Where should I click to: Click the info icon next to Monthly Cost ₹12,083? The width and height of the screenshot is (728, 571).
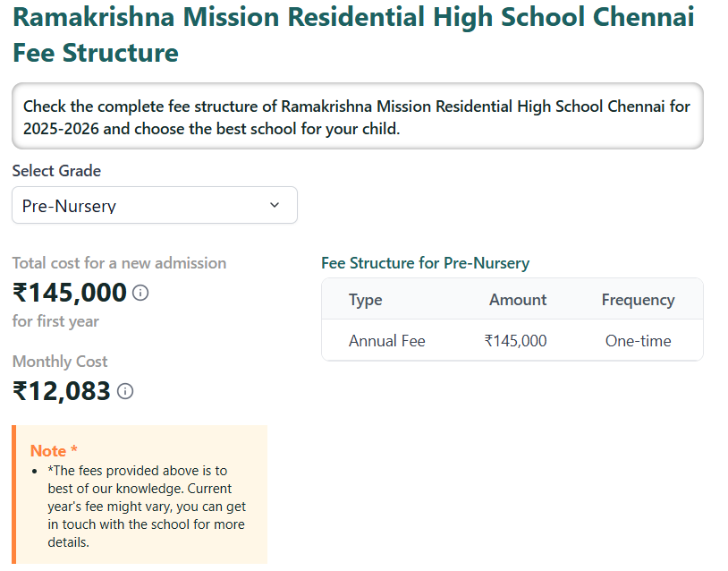pos(125,392)
